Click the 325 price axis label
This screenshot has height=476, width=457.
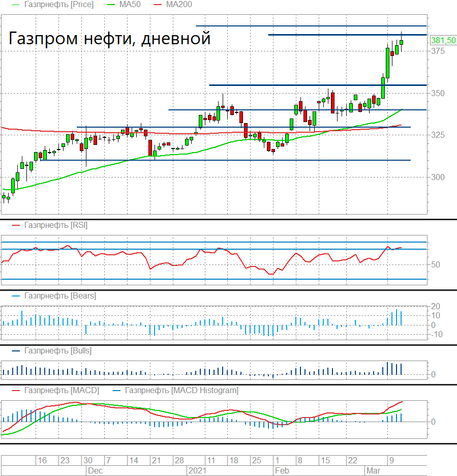[x=438, y=135]
